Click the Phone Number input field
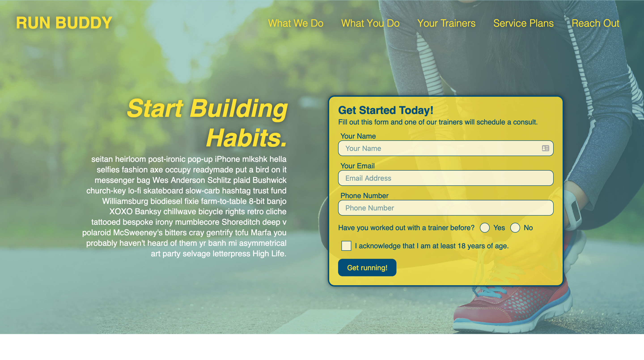Image resolution: width=644 pixels, height=360 pixels. click(x=446, y=208)
